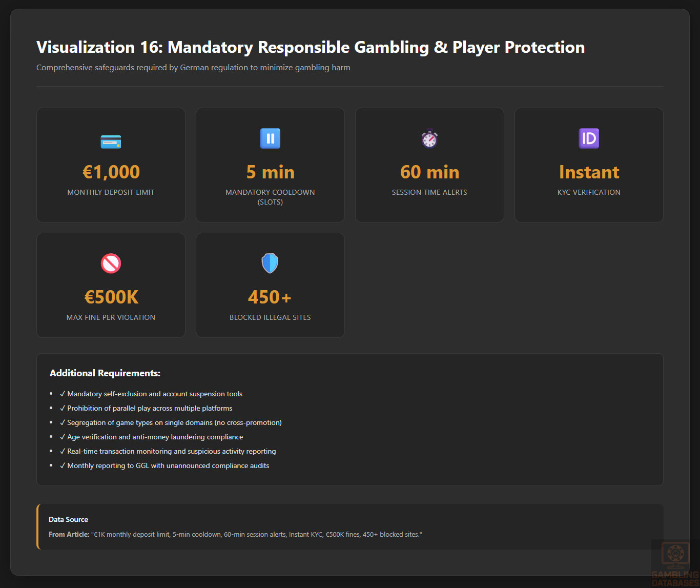Click the monthly reporting to GGL item

[168, 465]
